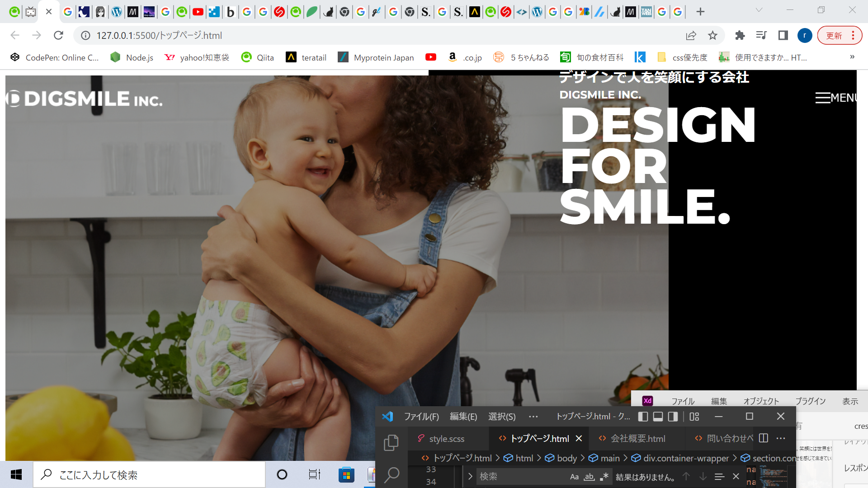Viewport: 868px width, 488px height.
Task: Show hidden bookmarks overflow chevron
Action: coord(852,57)
